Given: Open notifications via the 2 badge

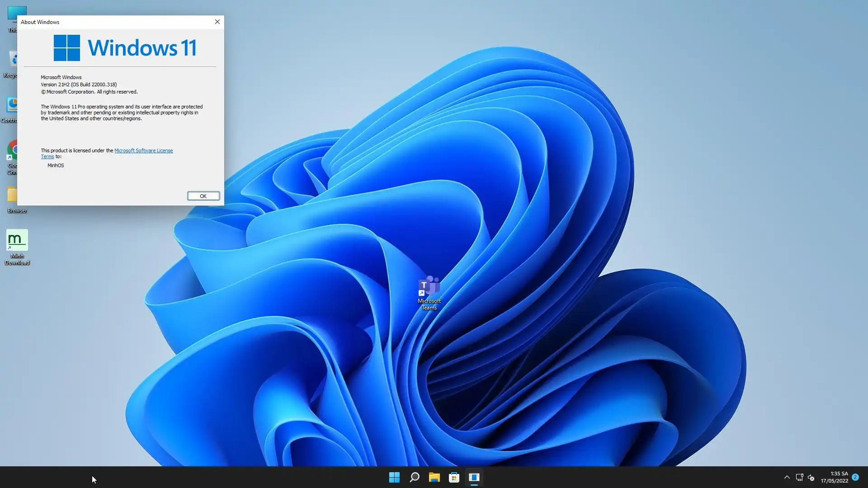Looking at the screenshot, I should click(855, 477).
